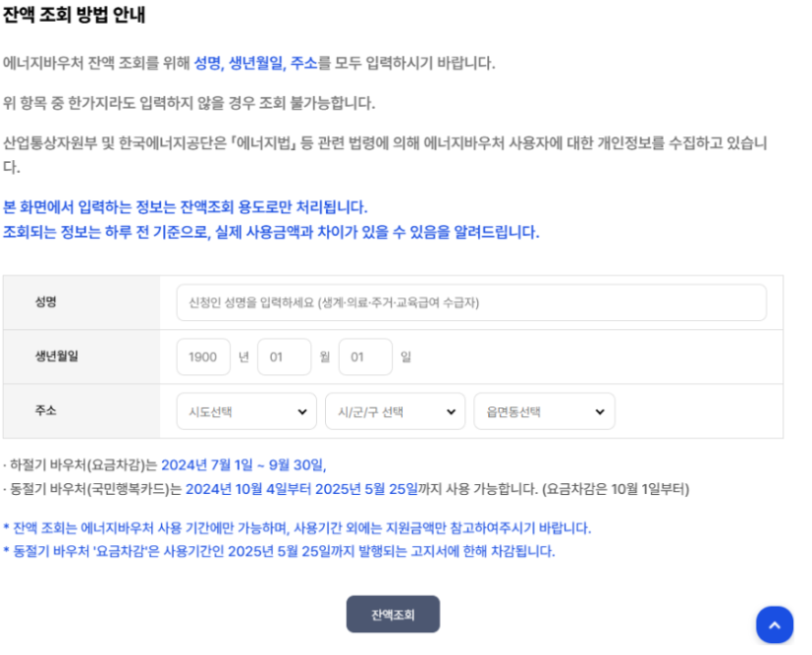
Task: Click the birth month field before 월
Action: (x=284, y=357)
